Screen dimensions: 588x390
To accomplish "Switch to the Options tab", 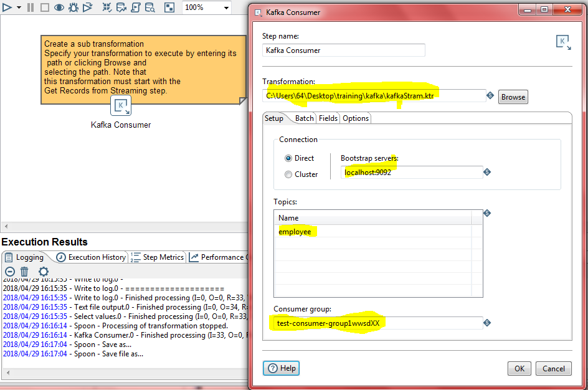I will [x=356, y=118].
